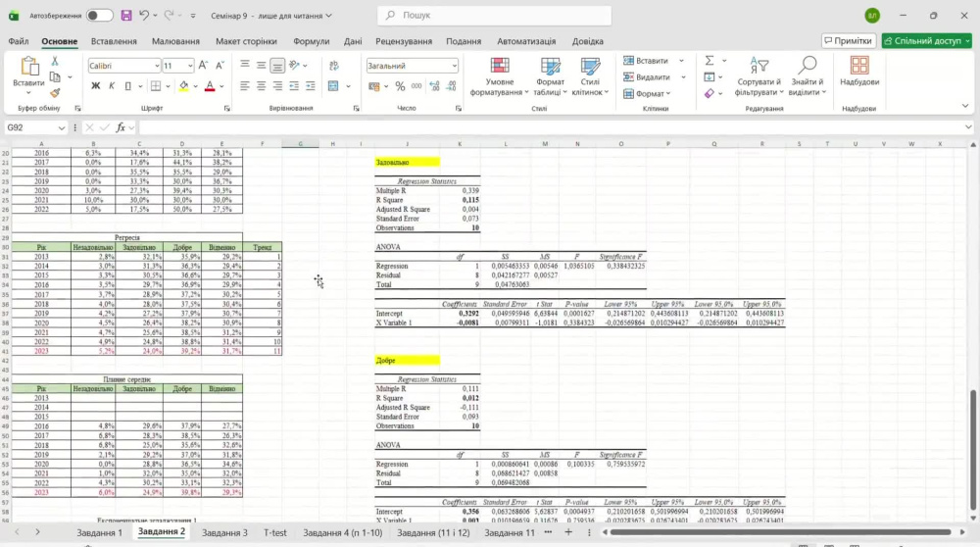This screenshot has width=980, height=547.
Task: Switch to Вставлення ribbon tab
Action: coord(114,41)
